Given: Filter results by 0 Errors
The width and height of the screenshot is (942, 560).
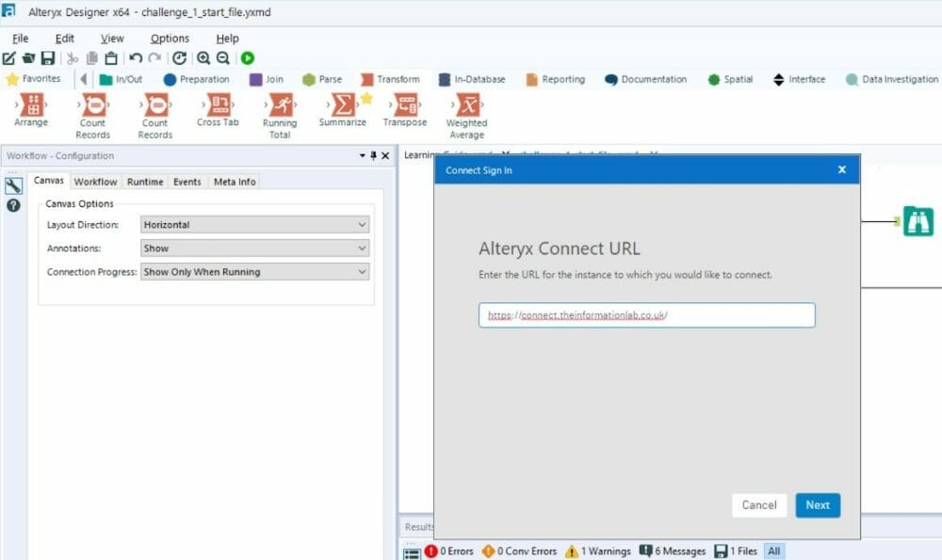Looking at the screenshot, I should [449, 551].
